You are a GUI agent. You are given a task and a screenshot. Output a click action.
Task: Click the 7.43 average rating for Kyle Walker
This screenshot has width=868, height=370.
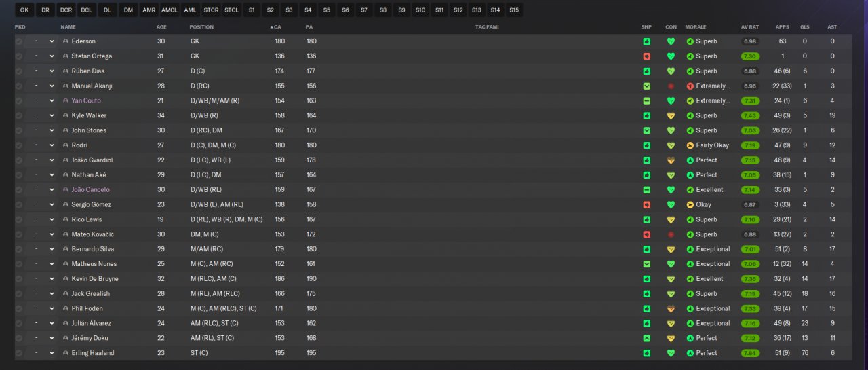750,116
